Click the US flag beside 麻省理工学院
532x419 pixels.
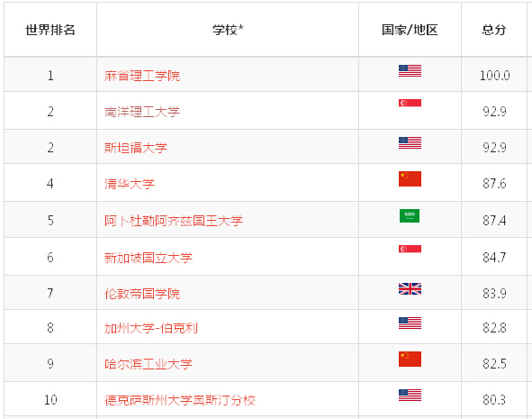point(410,71)
